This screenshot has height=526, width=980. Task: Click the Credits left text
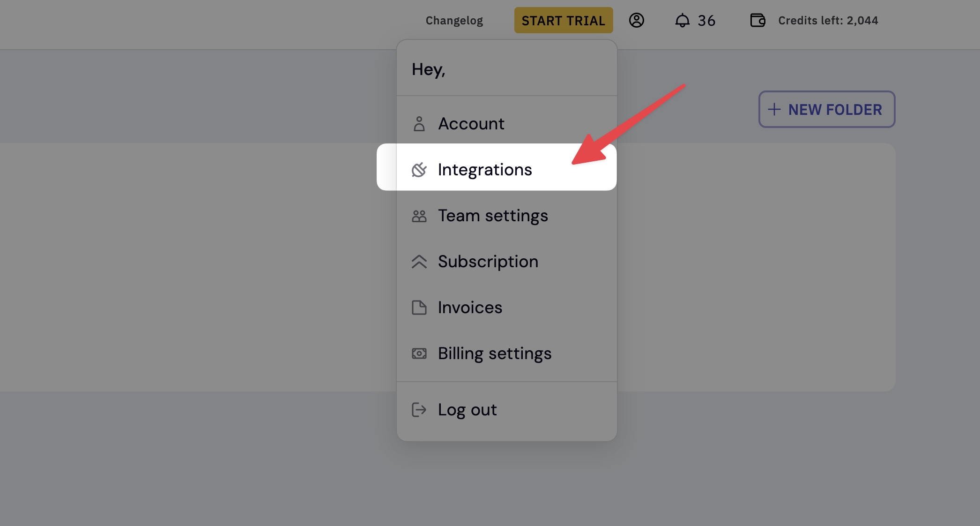828,21
